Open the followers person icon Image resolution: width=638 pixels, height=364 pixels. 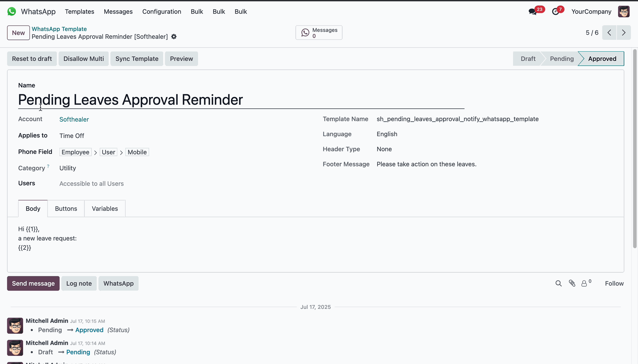point(584,283)
